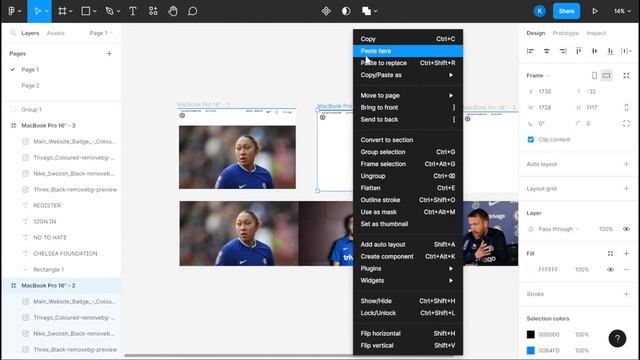The height and width of the screenshot is (360, 640).
Task: Click the Share button
Action: click(x=566, y=11)
